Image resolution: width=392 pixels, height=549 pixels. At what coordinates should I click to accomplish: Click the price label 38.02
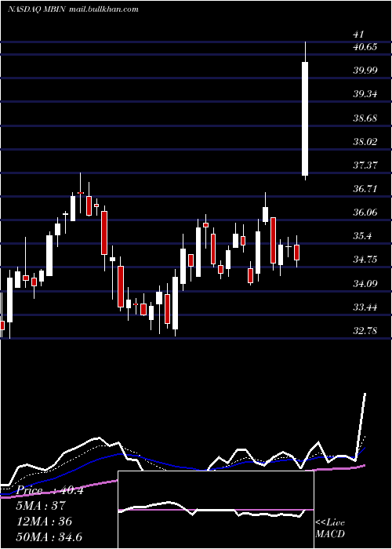coord(365,141)
